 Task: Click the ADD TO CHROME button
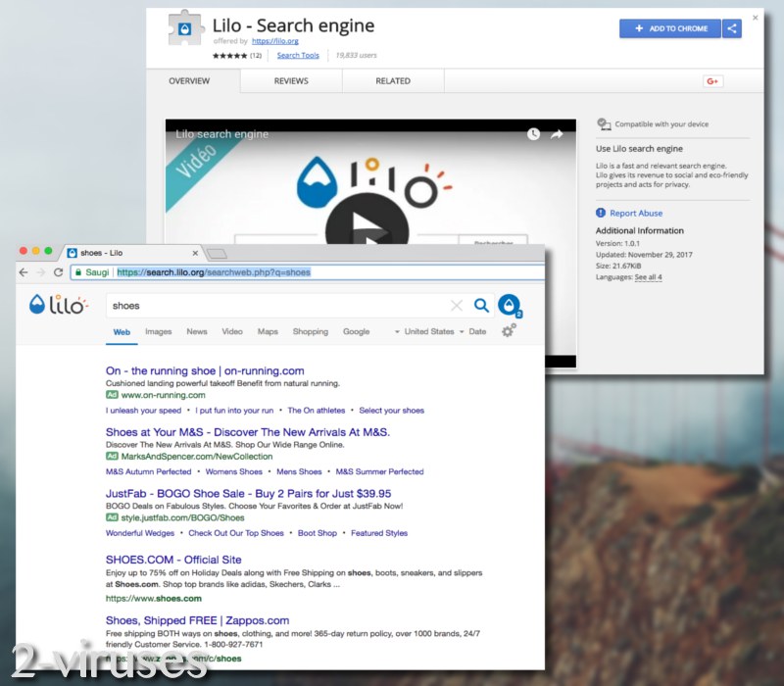tap(669, 28)
